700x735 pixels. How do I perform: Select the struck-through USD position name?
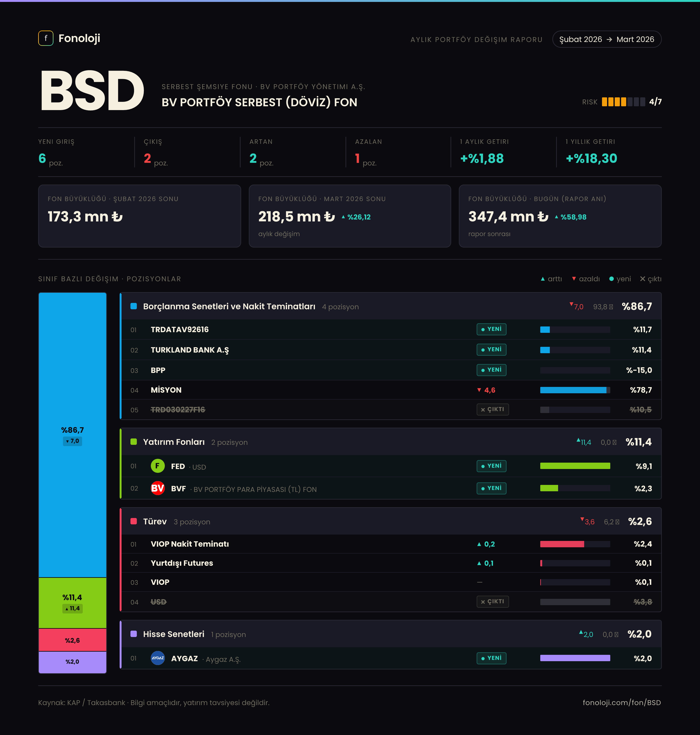(x=159, y=602)
